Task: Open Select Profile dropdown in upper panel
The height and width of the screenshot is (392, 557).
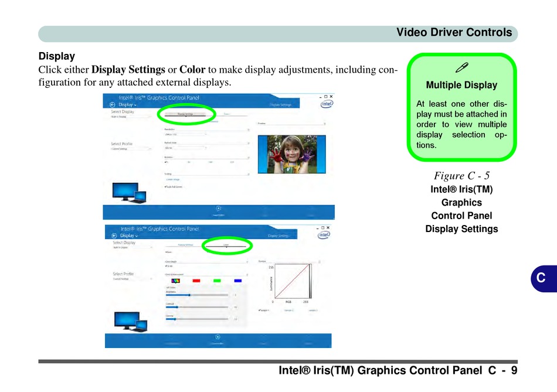Action: click(x=131, y=149)
